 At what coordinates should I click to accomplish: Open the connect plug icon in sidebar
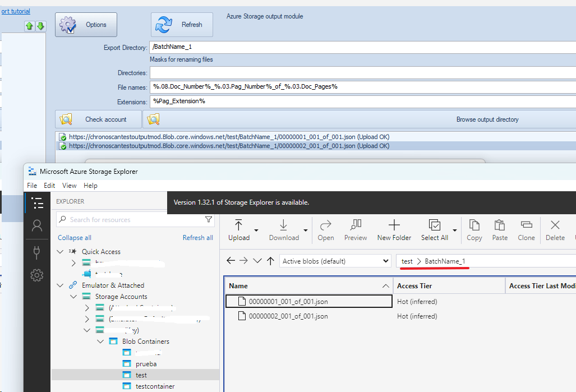tap(37, 252)
